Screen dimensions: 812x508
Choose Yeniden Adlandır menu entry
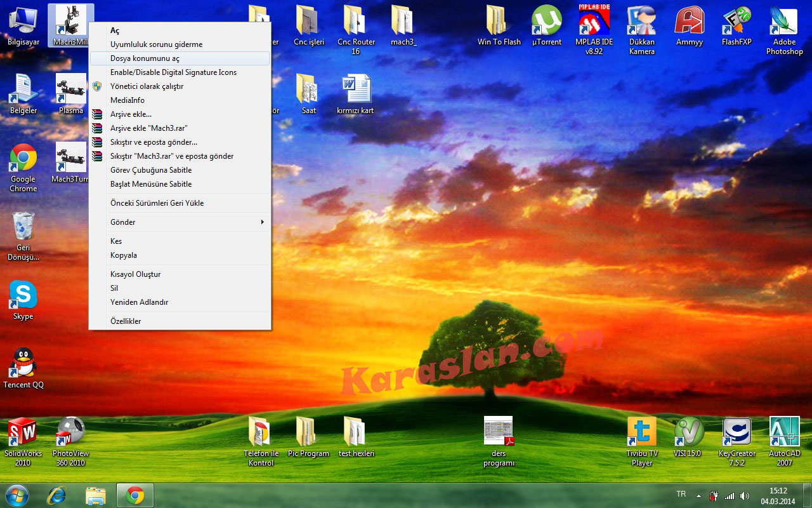[x=180, y=302]
